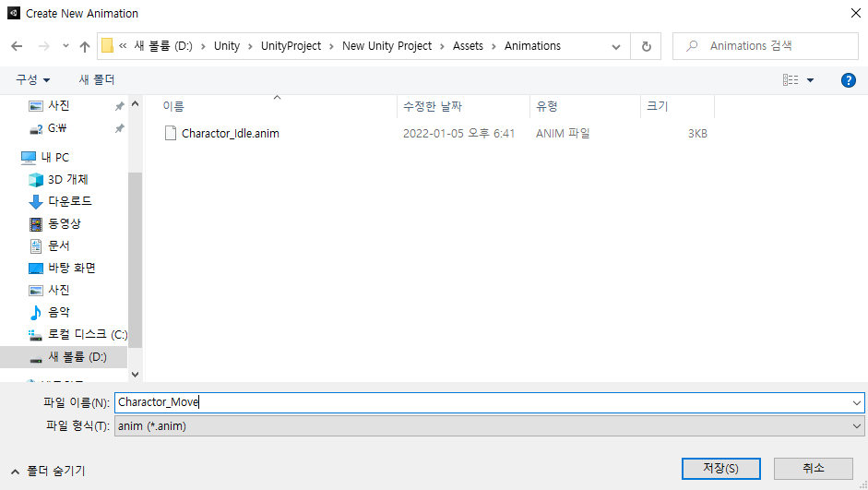Open the recent locations dropdown arrow
This screenshot has width=868, height=490.
coord(65,46)
